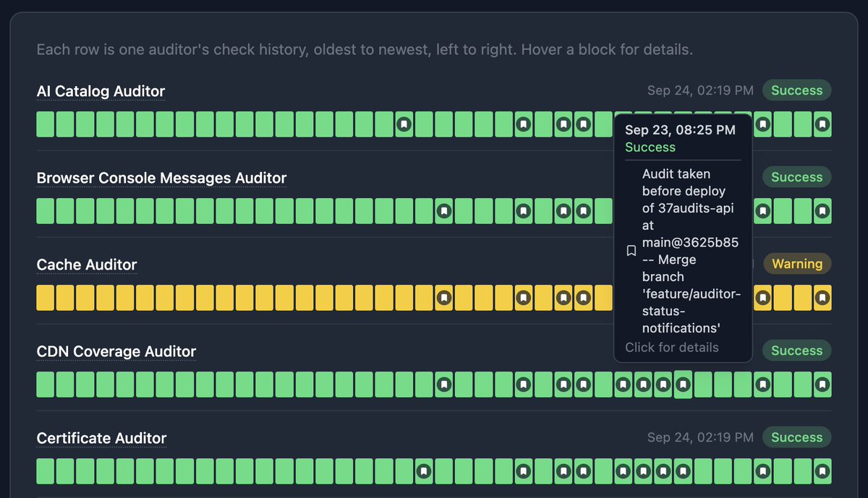This screenshot has width=868, height=498.
Task: Click the newest bookmarked block in Cache Auditor row
Action: click(822, 298)
